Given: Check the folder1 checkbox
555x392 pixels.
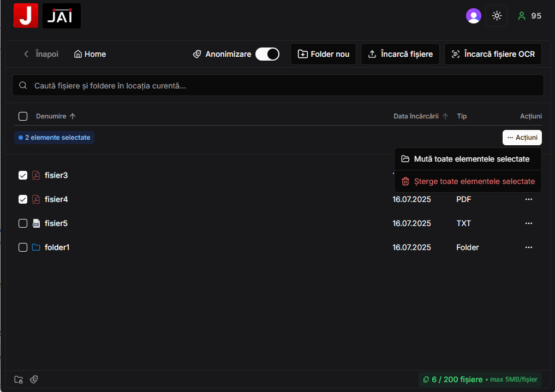Looking at the screenshot, I should pos(23,247).
